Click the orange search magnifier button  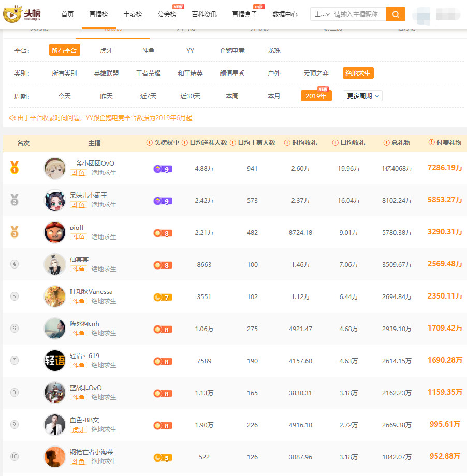pyautogui.click(x=396, y=14)
